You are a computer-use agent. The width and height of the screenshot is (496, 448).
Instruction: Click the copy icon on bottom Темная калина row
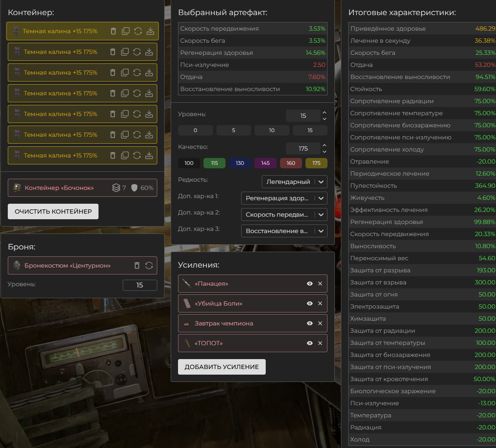click(125, 155)
